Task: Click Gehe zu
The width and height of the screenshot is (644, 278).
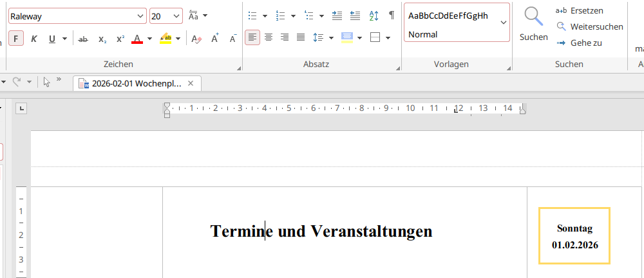Action: pyautogui.click(x=579, y=43)
